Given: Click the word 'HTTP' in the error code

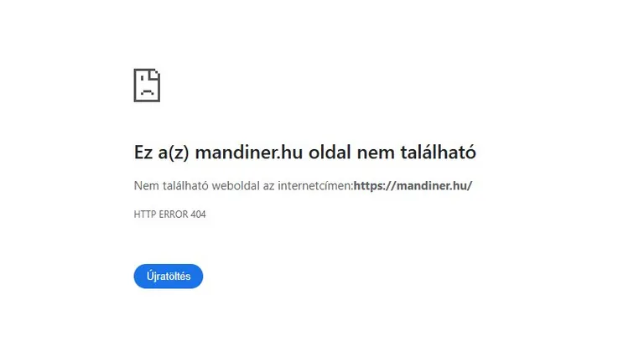Looking at the screenshot, I should pyautogui.click(x=145, y=215).
